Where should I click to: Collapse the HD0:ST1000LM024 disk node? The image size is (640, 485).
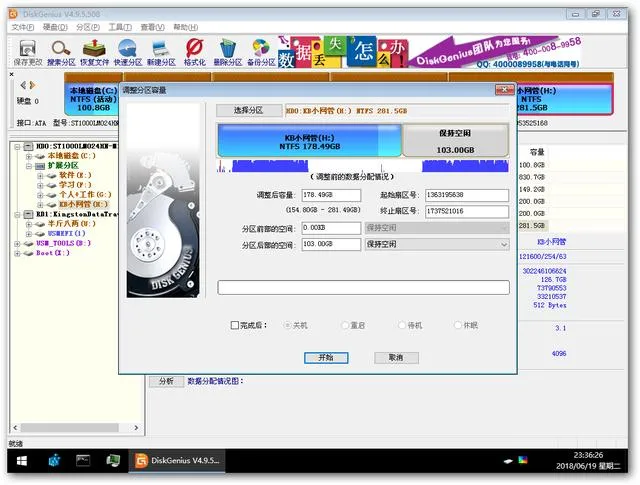(x=17, y=146)
